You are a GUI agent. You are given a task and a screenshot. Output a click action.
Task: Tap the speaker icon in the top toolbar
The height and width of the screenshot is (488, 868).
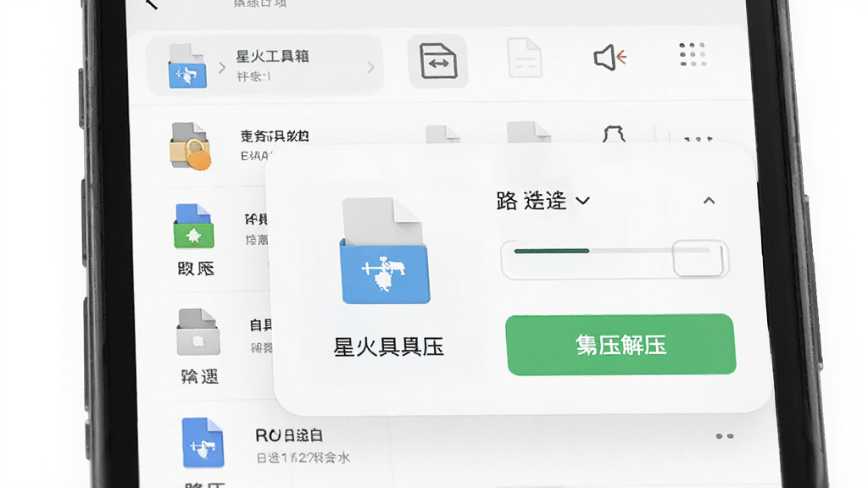coord(609,57)
